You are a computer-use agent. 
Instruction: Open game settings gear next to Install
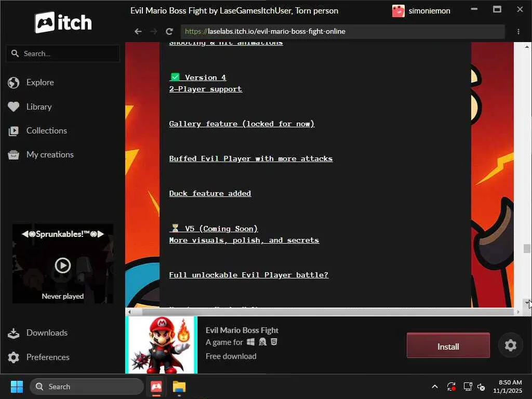510,345
